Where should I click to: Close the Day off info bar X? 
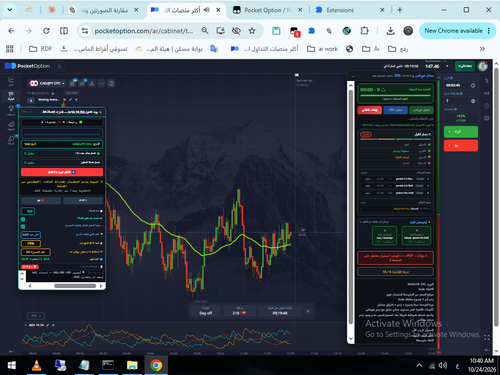point(308,311)
